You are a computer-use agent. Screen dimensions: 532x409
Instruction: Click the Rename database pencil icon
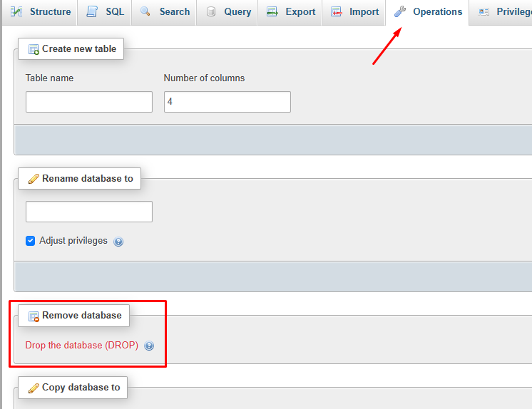[x=33, y=179]
